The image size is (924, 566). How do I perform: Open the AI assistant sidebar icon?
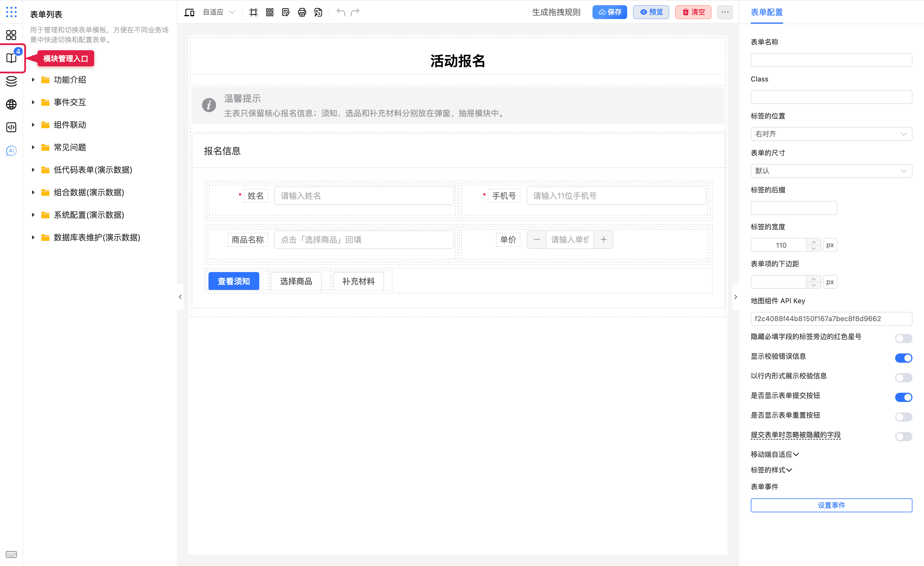(11, 150)
